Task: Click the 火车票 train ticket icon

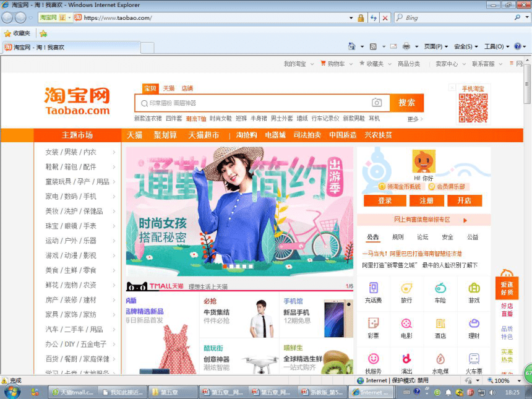Action: (x=474, y=359)
